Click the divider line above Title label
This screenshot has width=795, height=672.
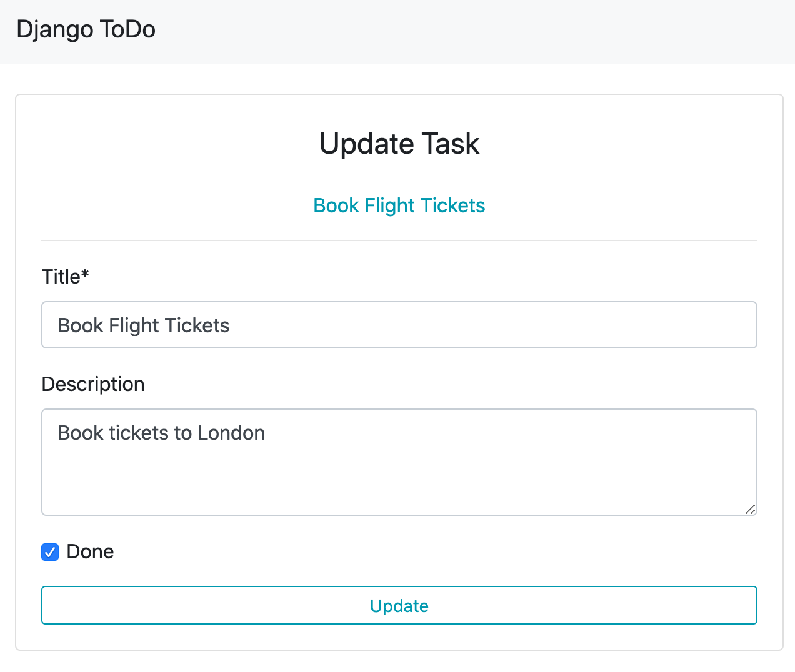pyautogui.click(x=399, y=240)
